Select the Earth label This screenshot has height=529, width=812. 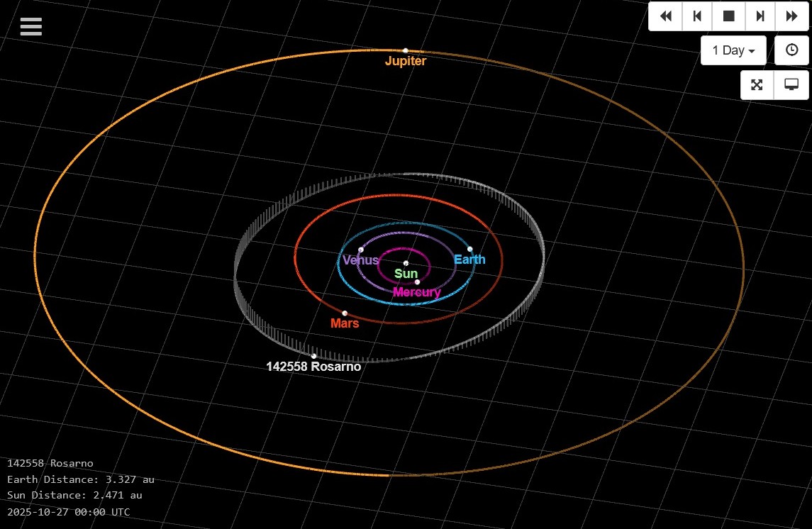(469, 260)
